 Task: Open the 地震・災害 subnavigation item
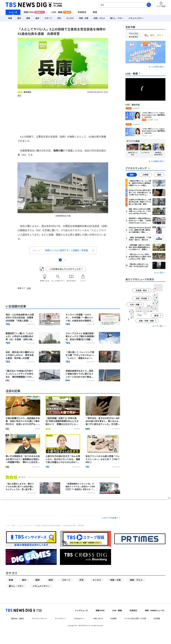point(84,18)
